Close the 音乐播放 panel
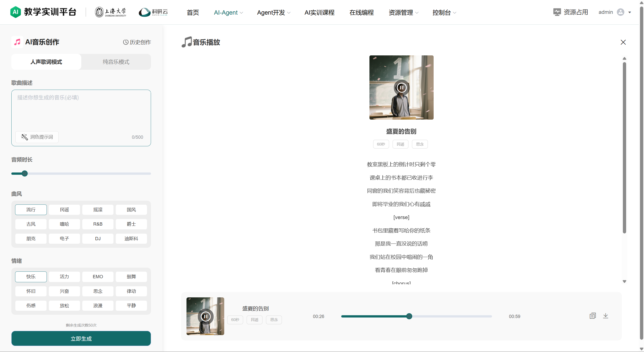This screenshot has width=644, height=352. tap(623, 42)
